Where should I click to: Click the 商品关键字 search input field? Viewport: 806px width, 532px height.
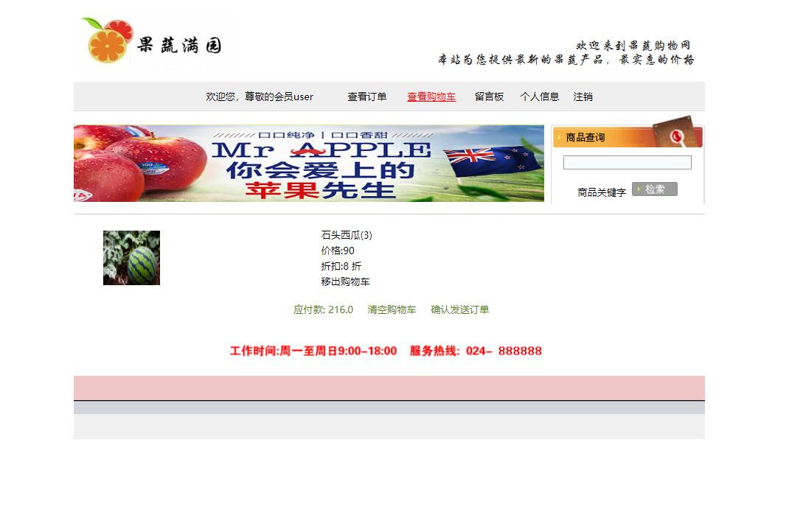click(x=626, y=162)
